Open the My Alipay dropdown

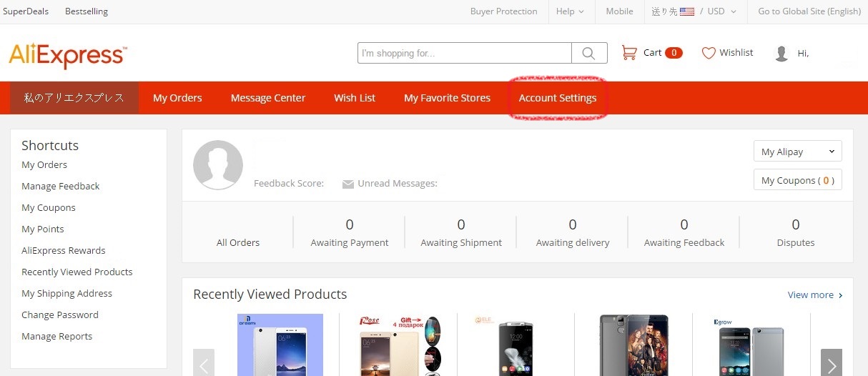click(798, 152)
